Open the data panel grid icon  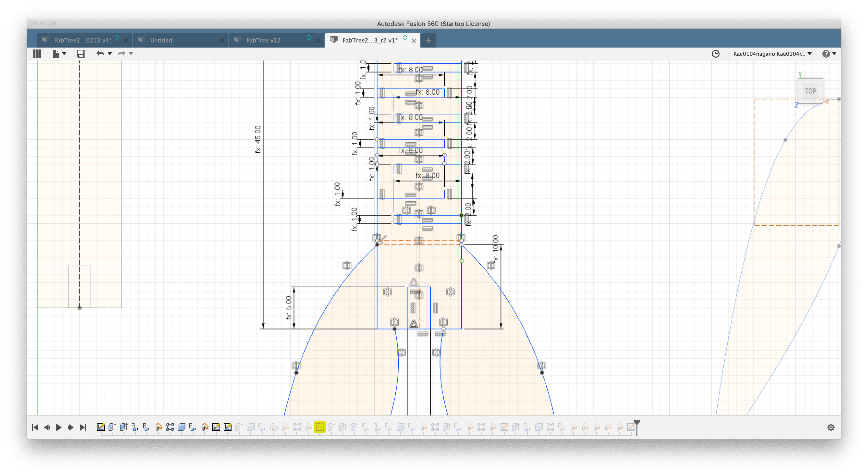37,54
